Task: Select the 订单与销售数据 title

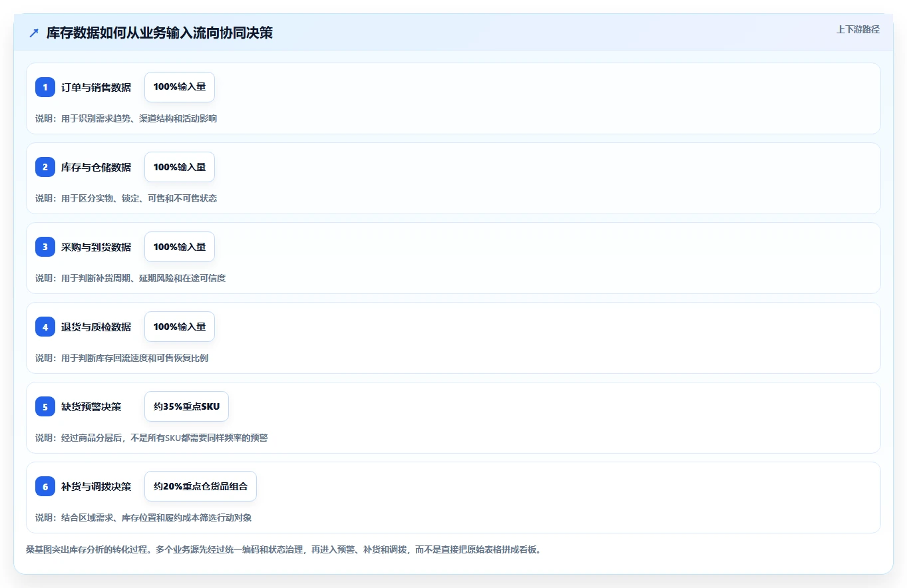Action: point(96,87)
